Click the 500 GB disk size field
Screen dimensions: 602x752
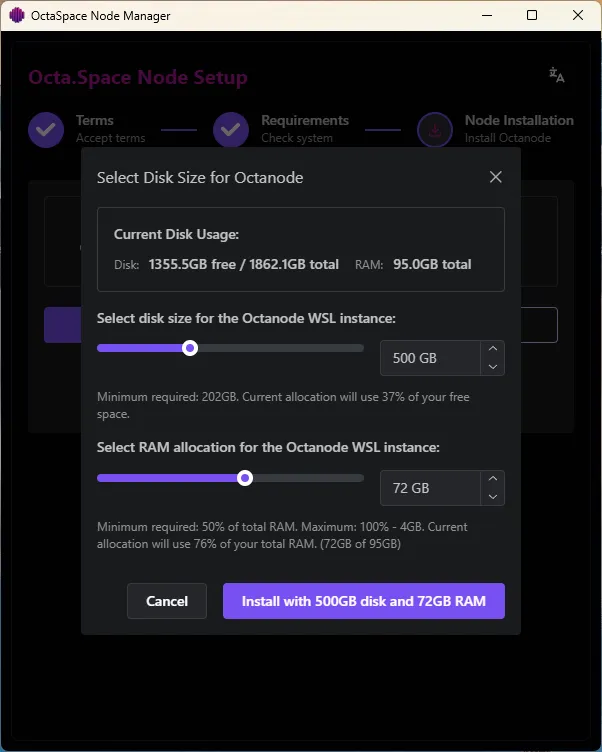click(430, 358)
